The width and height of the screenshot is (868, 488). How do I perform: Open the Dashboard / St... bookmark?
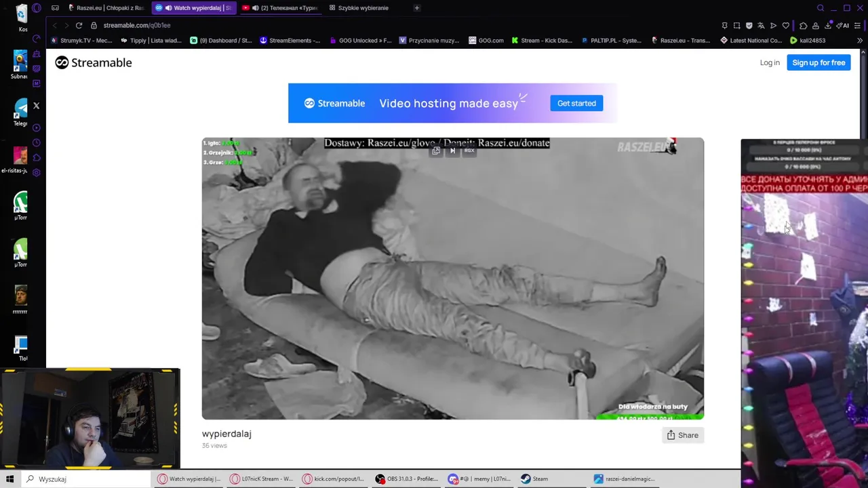click(221, 41)
